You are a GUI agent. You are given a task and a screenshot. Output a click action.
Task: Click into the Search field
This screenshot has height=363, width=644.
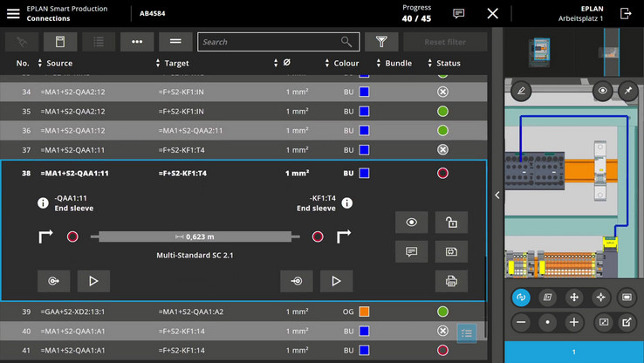point(271,42)
